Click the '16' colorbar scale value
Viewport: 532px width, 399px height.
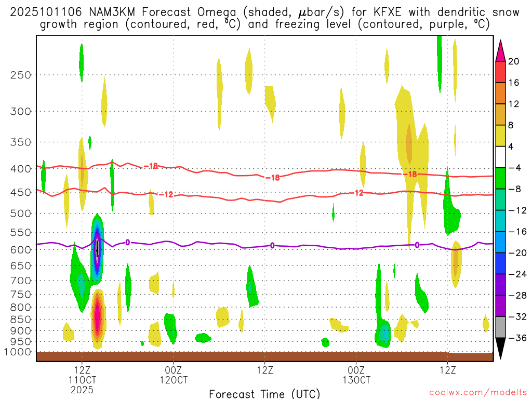pyautogui.click(x=514, y=83)
